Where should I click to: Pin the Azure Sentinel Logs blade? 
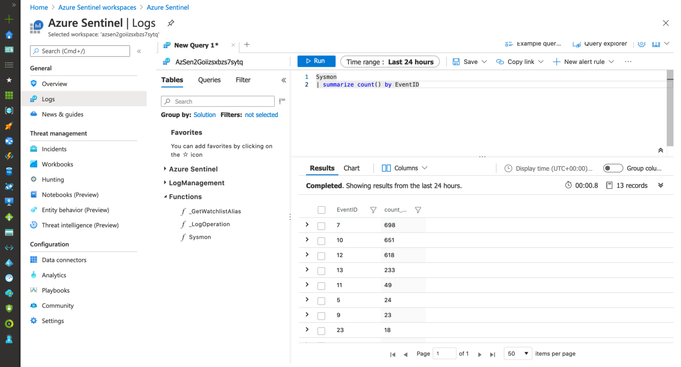(171, 23)
